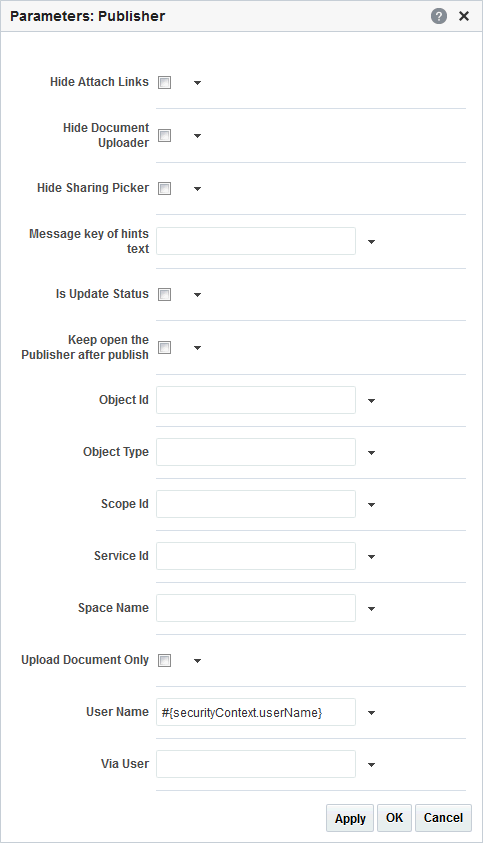Open the arrow menu next to Hide Attach Links
This screenshot has width=483, height=857.
pyautogui.click(x=198, y=83)
